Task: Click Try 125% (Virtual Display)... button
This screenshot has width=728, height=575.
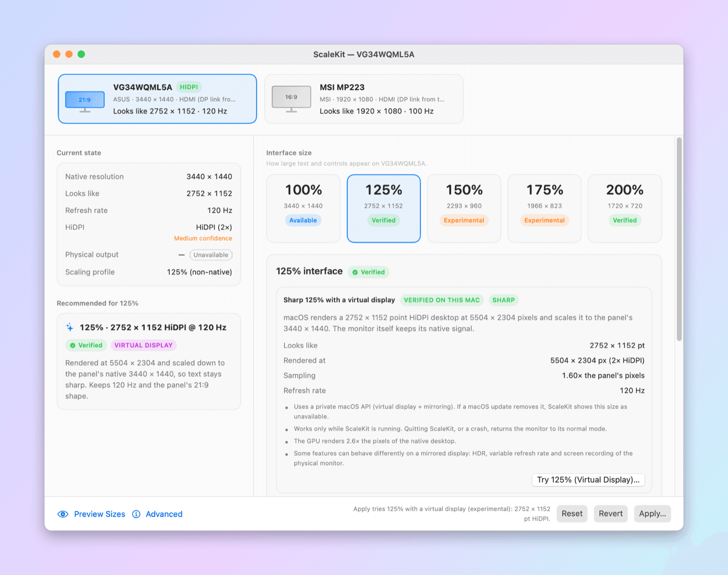Action: tap(588, 480)
